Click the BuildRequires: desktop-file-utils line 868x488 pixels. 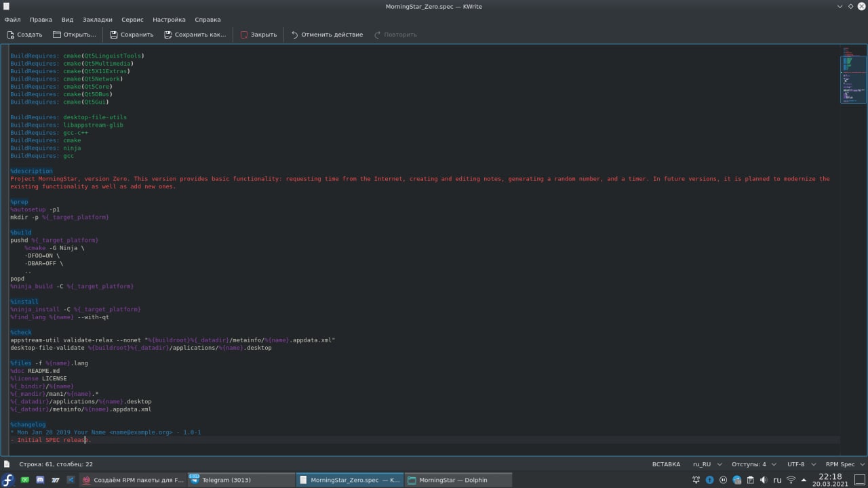click(68, 117)
